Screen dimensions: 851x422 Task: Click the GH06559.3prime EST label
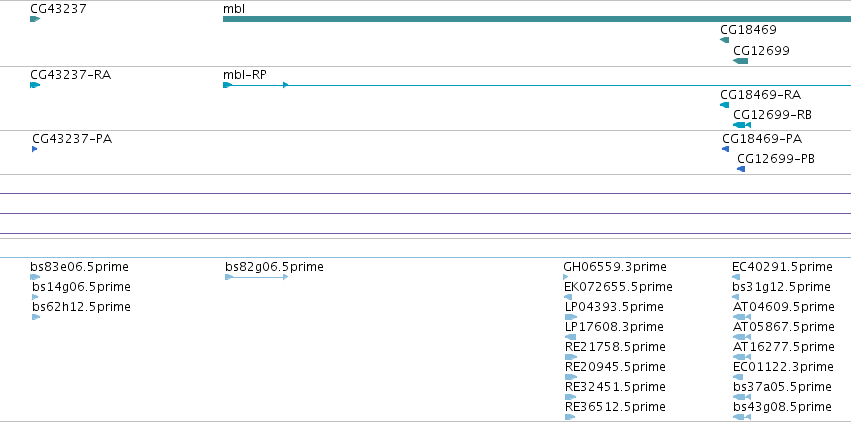(615, 267)
